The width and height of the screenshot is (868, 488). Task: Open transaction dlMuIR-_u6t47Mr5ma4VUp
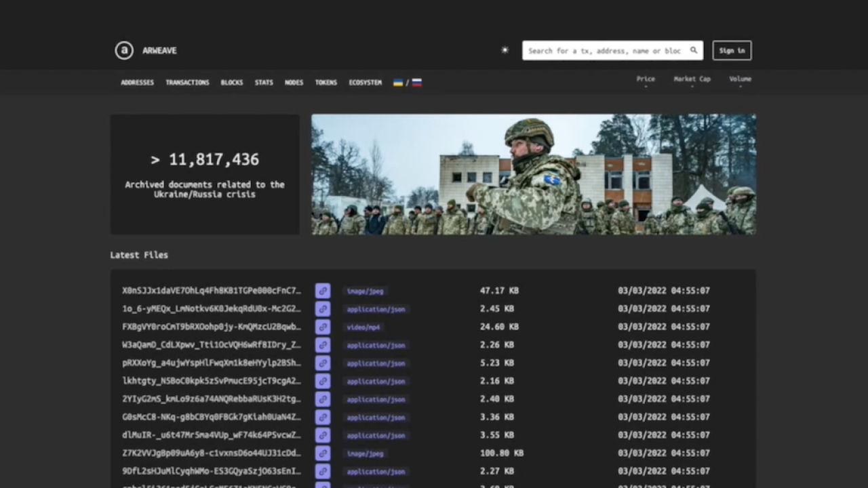(x=212, y=435)
